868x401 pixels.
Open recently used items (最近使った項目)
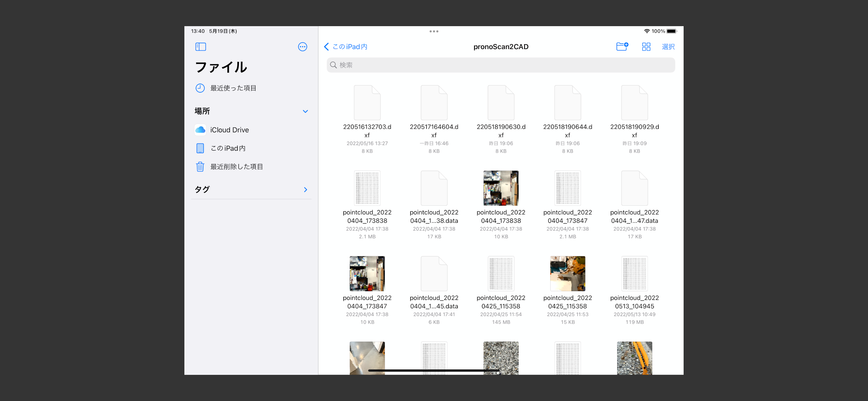tap(226, 88)
